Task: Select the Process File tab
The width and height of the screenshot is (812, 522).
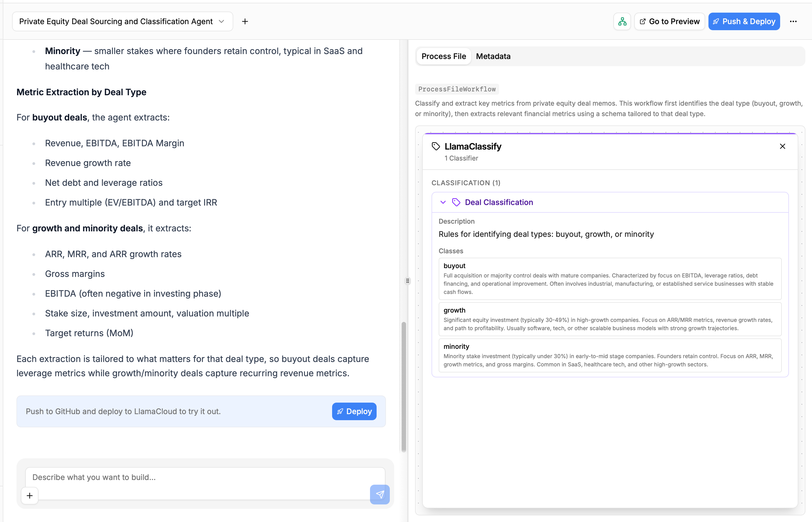Action: 443,56
